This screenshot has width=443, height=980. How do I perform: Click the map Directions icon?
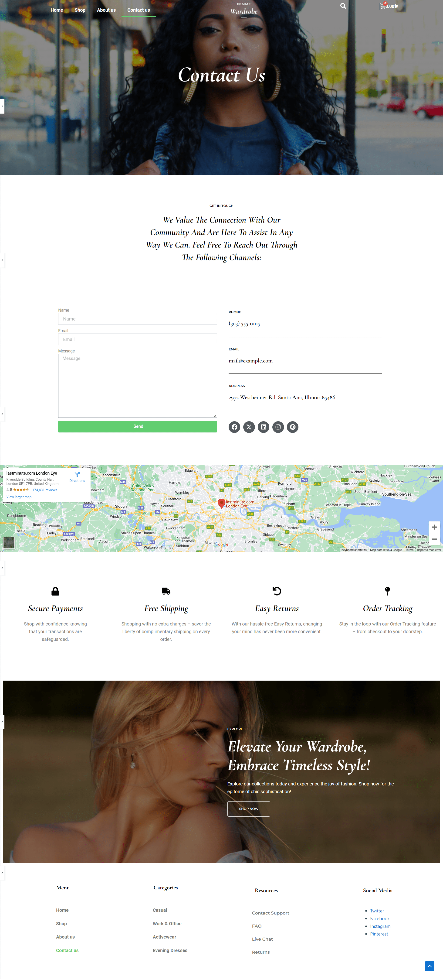(x=77, y=474)
